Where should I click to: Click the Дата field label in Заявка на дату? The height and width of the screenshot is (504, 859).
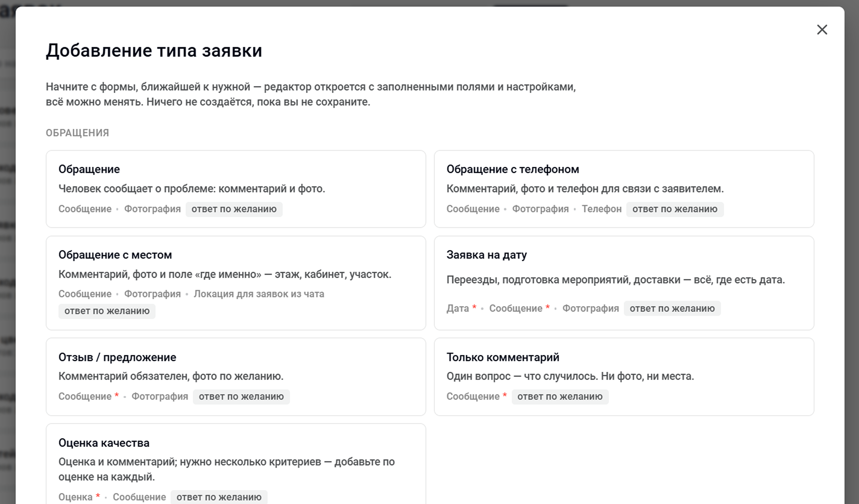(x=458, y=308)
